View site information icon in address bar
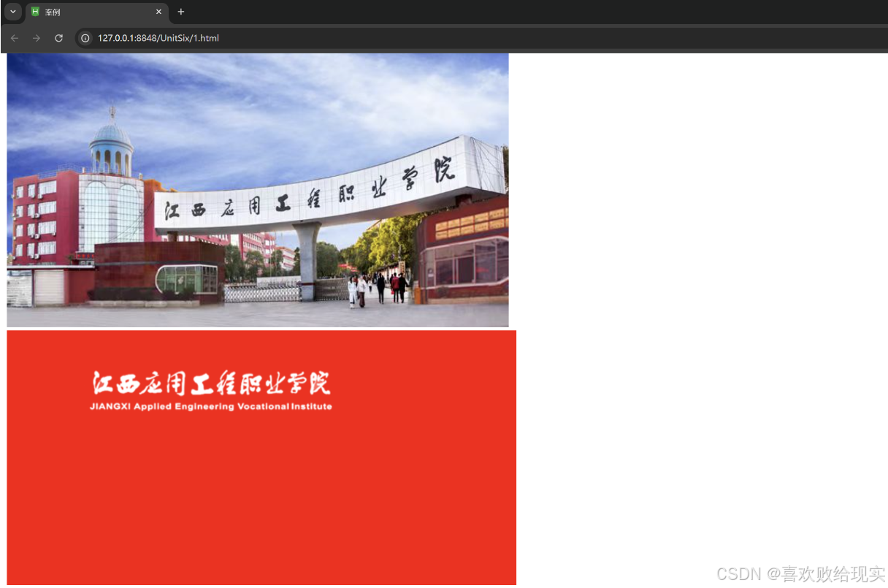The height and width of the screenshot is (588, 888). click(85, 38)
